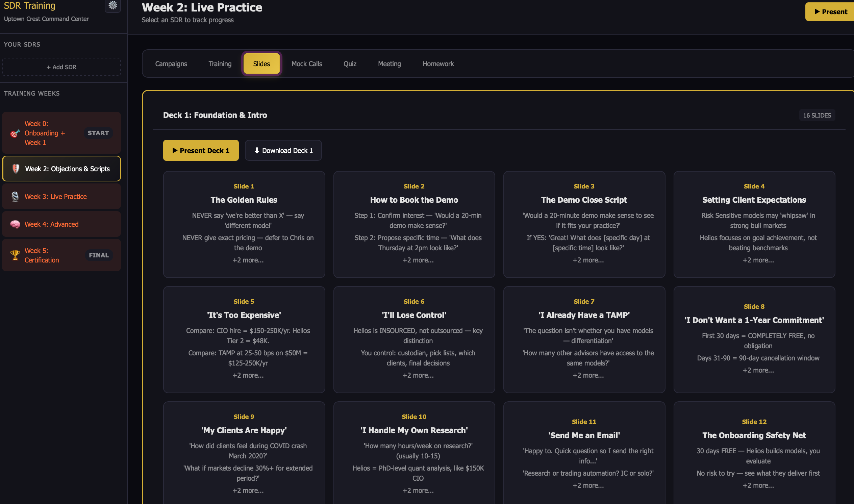Open the settings gear in sidebar header
Screen dimensions: 854x504
113,5
